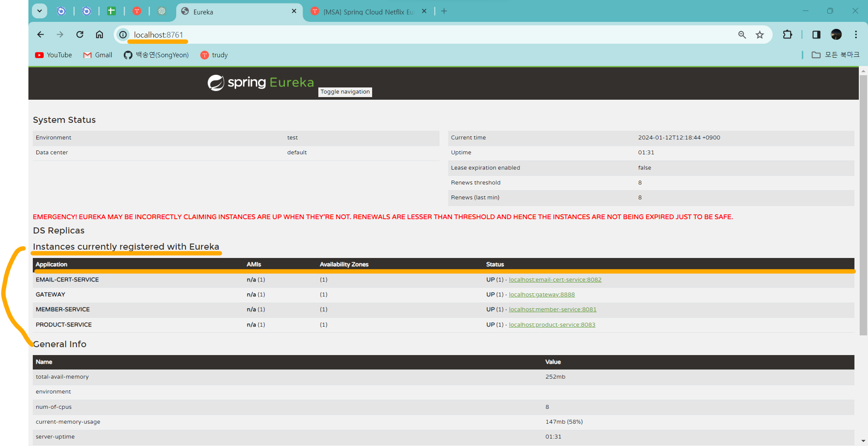Screen dimensions: 868x446
Task: Close the Eureka tab
Action: [294, 11]
